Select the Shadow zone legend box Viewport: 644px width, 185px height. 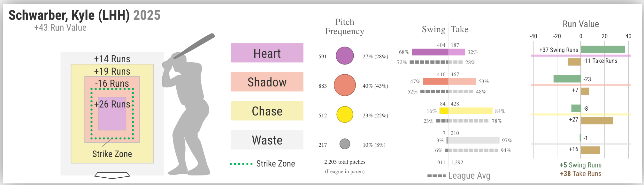point(267,82)
